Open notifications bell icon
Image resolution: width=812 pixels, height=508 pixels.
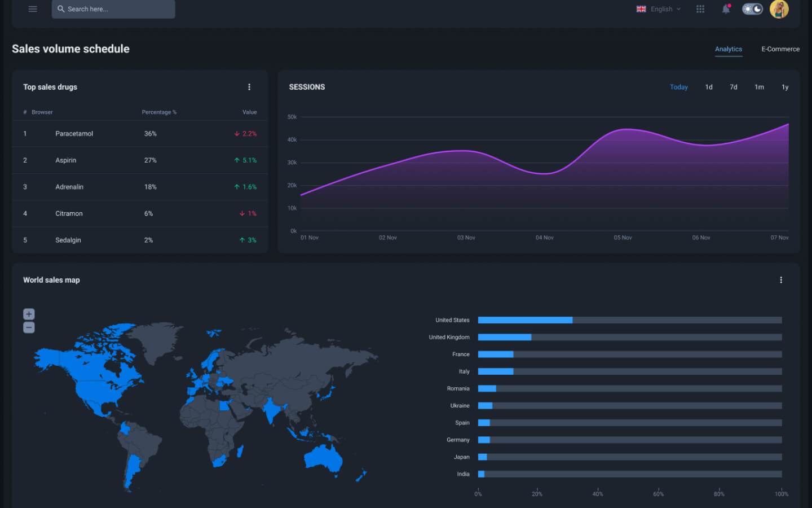pos(726,9)
